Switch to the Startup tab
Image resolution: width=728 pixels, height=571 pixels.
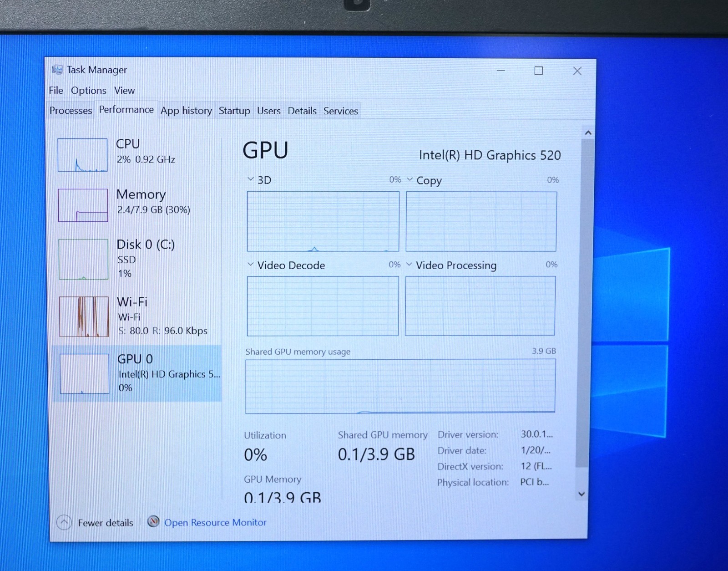tap(234, 111)
